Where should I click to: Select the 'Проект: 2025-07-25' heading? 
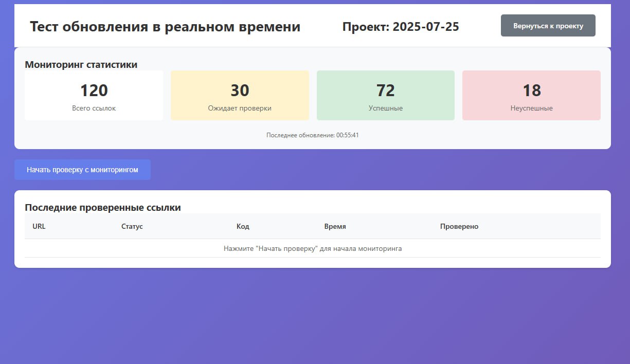401,27
